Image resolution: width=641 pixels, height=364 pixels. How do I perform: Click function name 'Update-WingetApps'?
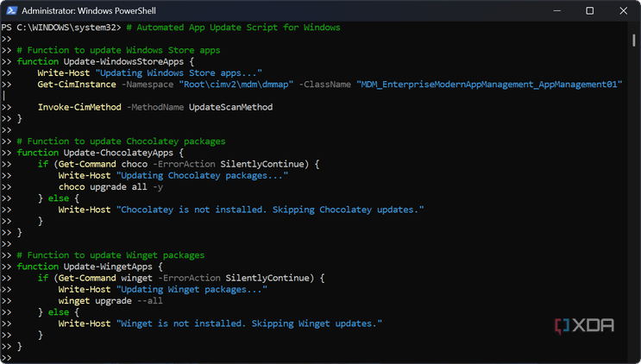108,267
